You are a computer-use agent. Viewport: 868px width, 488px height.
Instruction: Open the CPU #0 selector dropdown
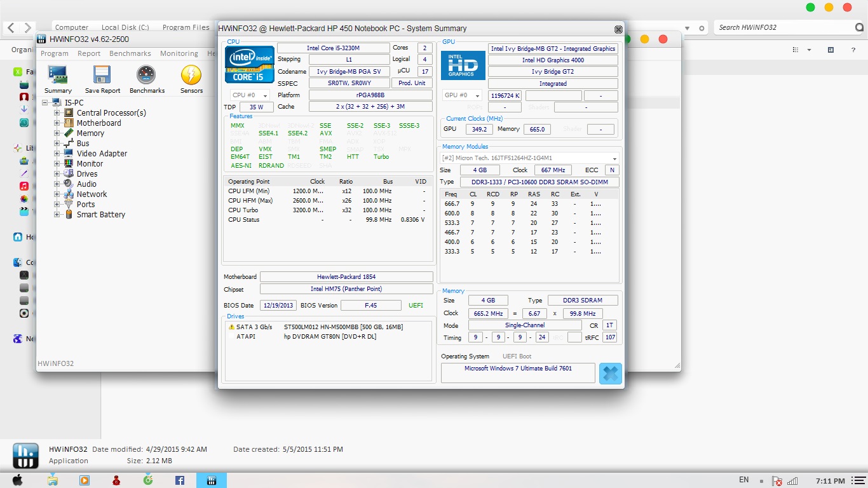pos(250,95)
